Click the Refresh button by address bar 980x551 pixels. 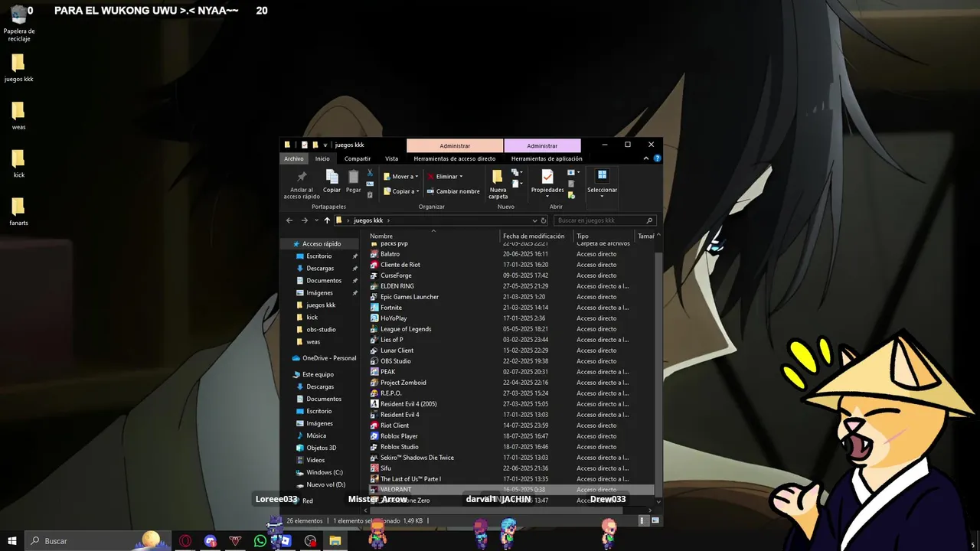[x=544, y=220]
